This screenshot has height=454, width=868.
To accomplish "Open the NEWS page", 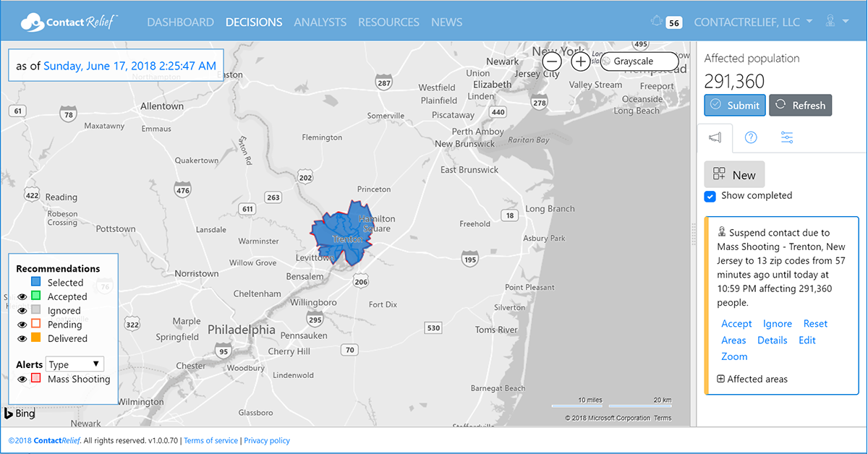I will point(446,22).
